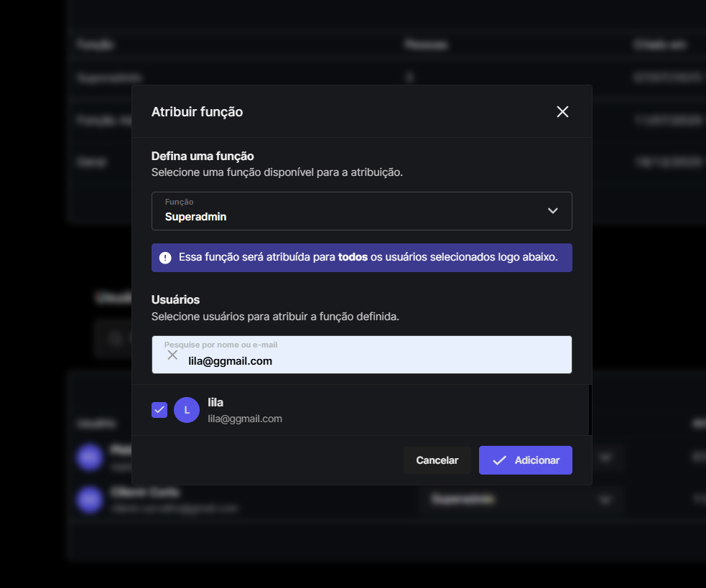This screenshot has width=706, height=588.
Task: Select the Superadmin value in Função field
Action: tap(196, 216)
